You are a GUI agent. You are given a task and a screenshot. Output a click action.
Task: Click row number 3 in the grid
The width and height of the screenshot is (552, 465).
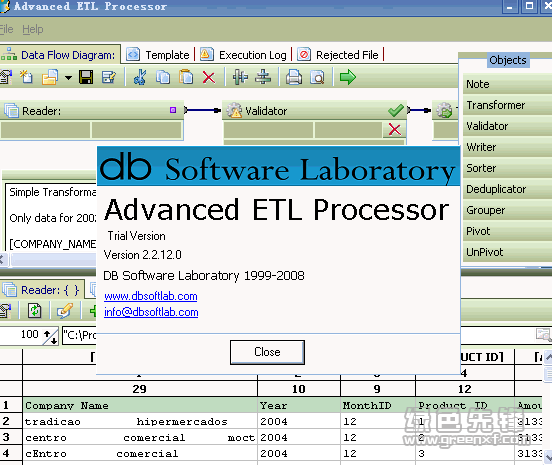click(11, 437)
